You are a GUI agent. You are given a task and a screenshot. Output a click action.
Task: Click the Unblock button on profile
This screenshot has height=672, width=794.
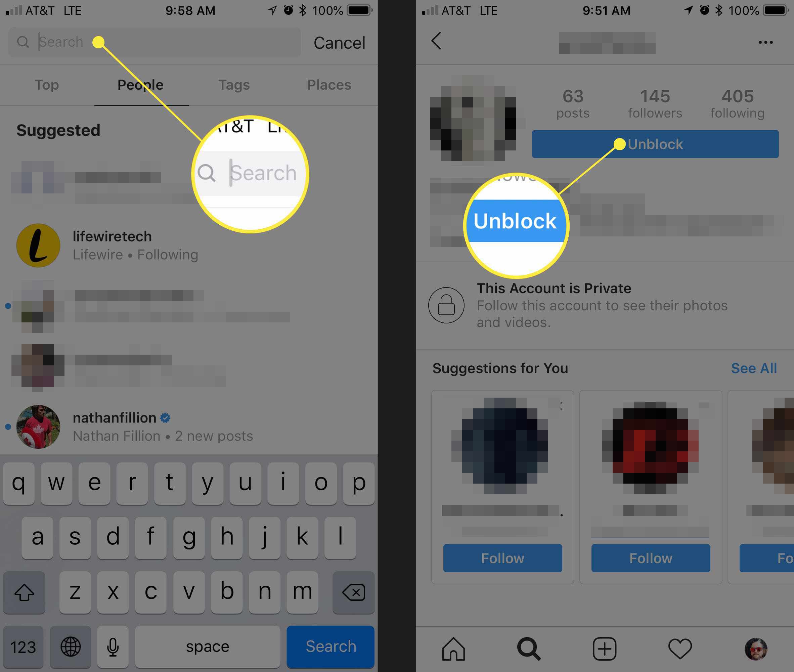coord(655,145)
